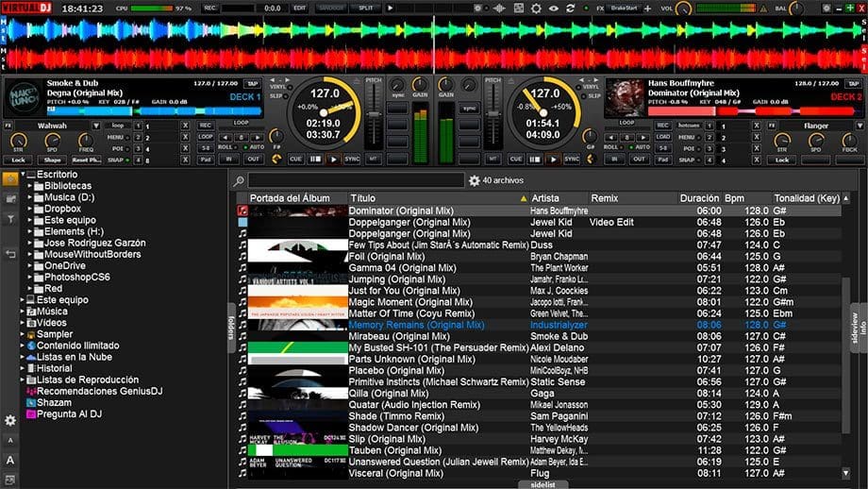Toggle SLIP mode on deck 1
Image resolution: width=868 pixels, height=489 pixels.
tap(286, 96)
